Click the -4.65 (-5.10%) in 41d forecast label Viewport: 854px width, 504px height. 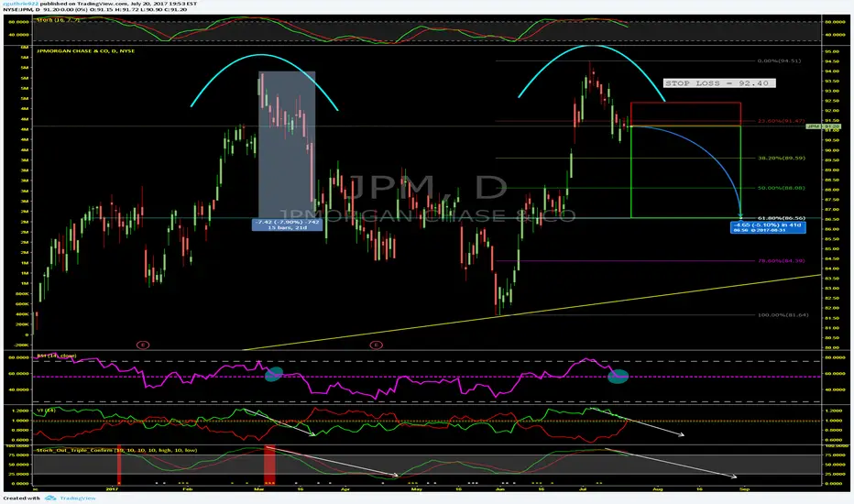767,227
